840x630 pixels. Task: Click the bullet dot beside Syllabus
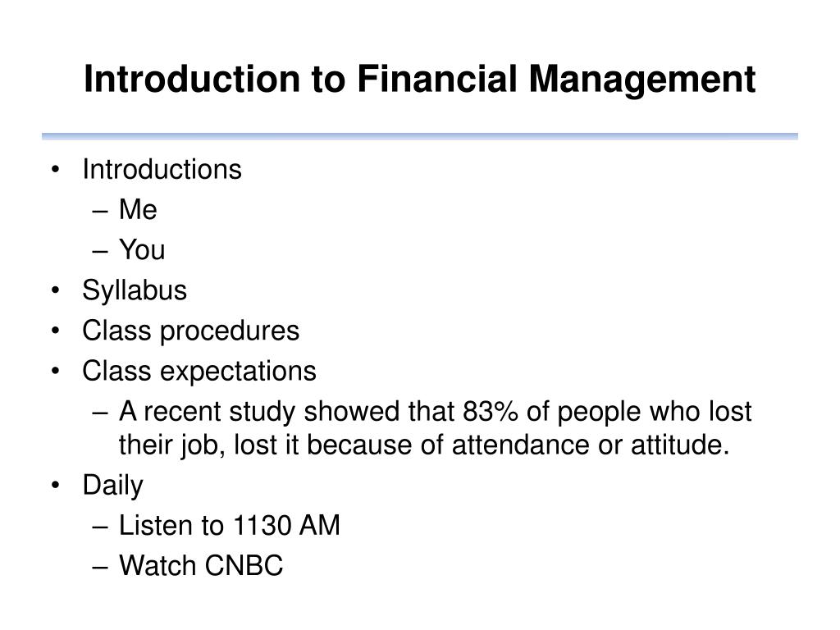click(56, 290)
